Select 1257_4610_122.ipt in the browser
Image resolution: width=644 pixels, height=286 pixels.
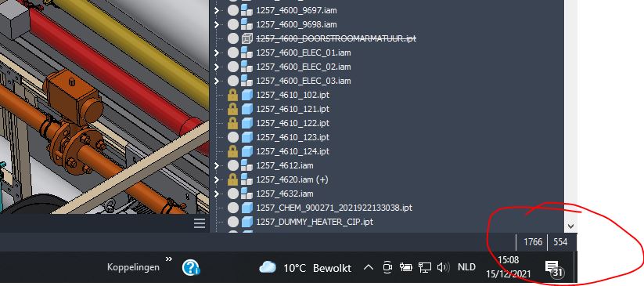click(x=293, y=123)
